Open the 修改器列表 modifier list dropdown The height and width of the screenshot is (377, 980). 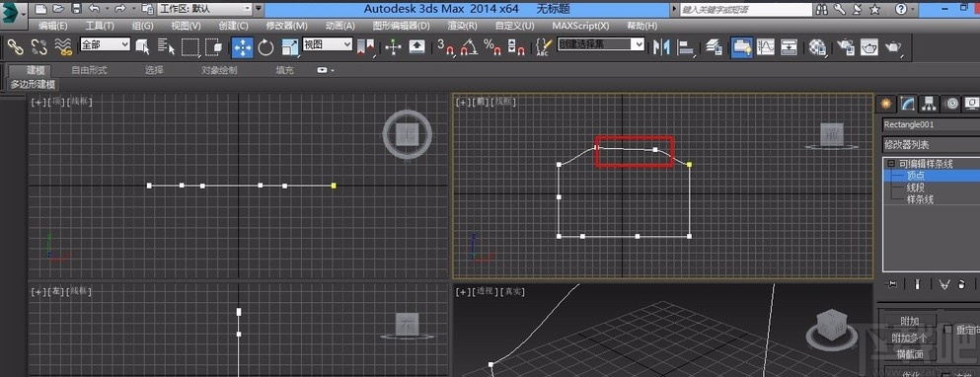pos(932,144)
